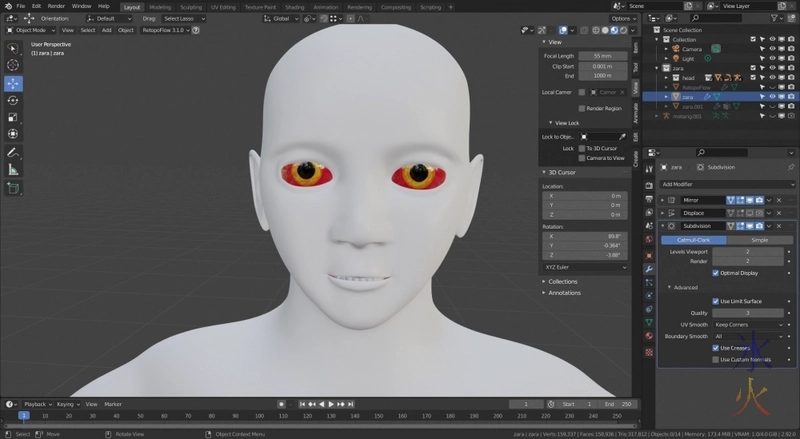Switch to the Sculpting workspace tab
This screenshot has height=439, width=800.
click(x=190, y=6)
